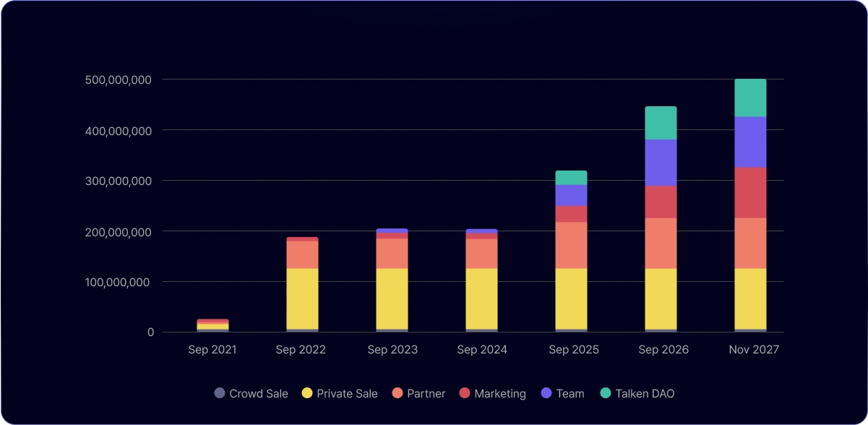Viewport: 868px width, 425px height.
Task: Click the green Talken DAO legend dot
Action: 606,393
